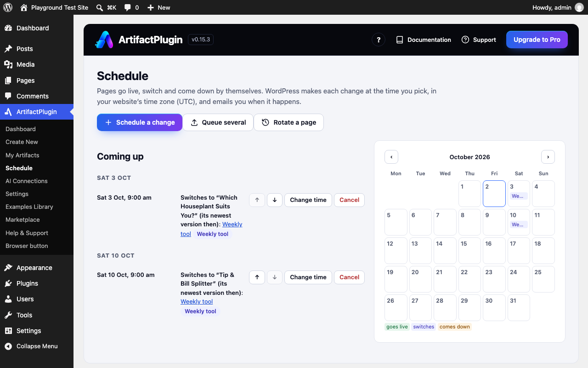Select calendar day 10 with event

pyautogui.click(x=519, y=222)
